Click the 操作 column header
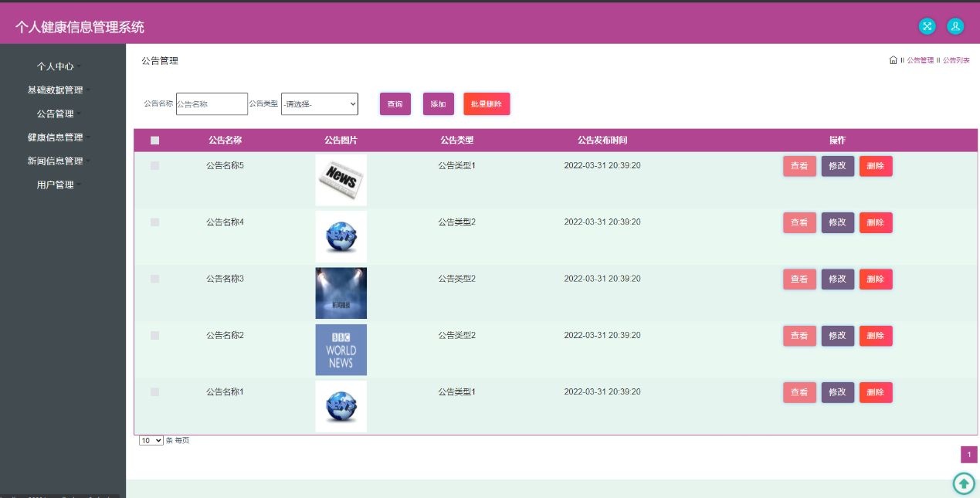 (837, 141)
